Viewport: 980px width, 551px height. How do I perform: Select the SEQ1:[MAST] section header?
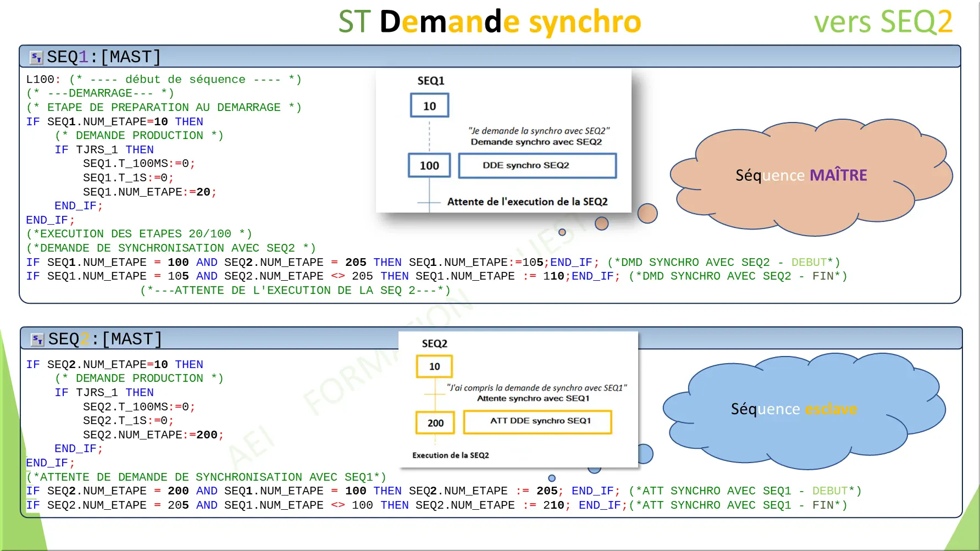[102, 56]
